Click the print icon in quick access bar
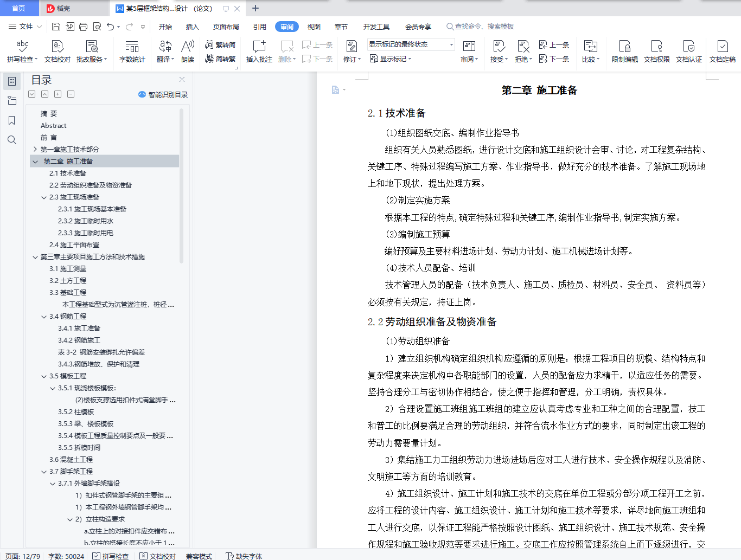Viewport: 741px width, 560px height. click(x=83, y=27)
